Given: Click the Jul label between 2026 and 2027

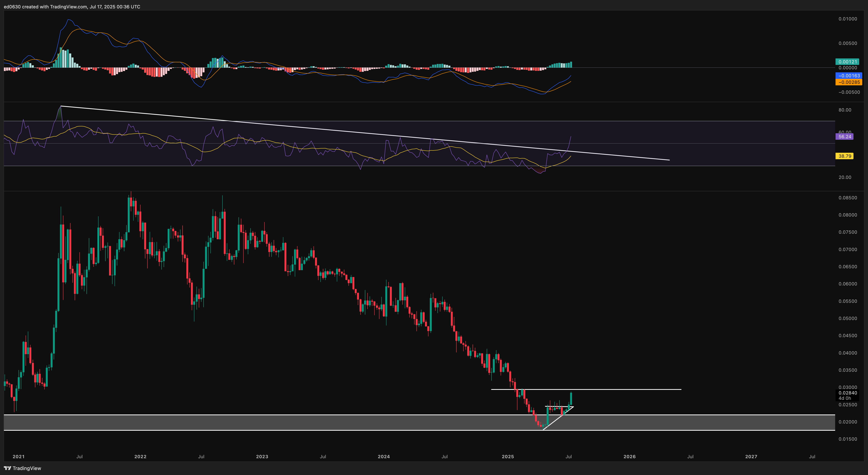Looking at the screenshot, I should point(690,456).
